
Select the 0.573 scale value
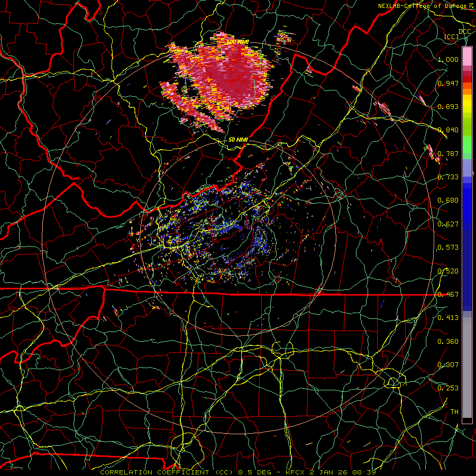(x=448, y=248)
